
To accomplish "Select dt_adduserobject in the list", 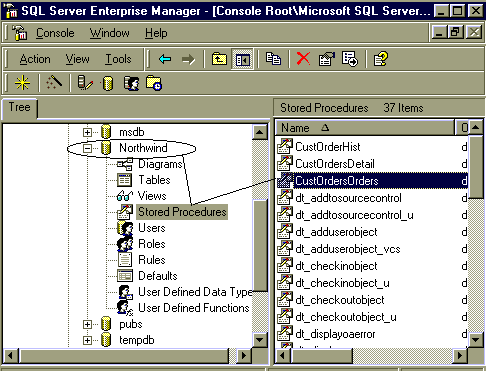I will click(336, 232).
